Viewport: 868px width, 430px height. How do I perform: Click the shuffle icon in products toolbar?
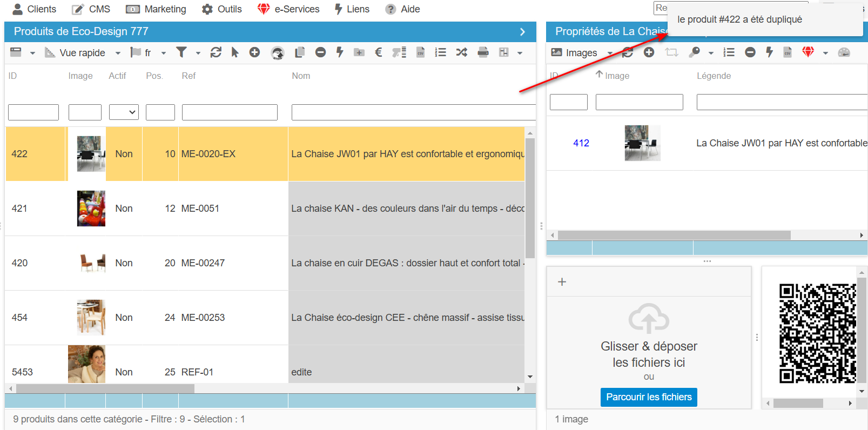click(x=461, y=52)
